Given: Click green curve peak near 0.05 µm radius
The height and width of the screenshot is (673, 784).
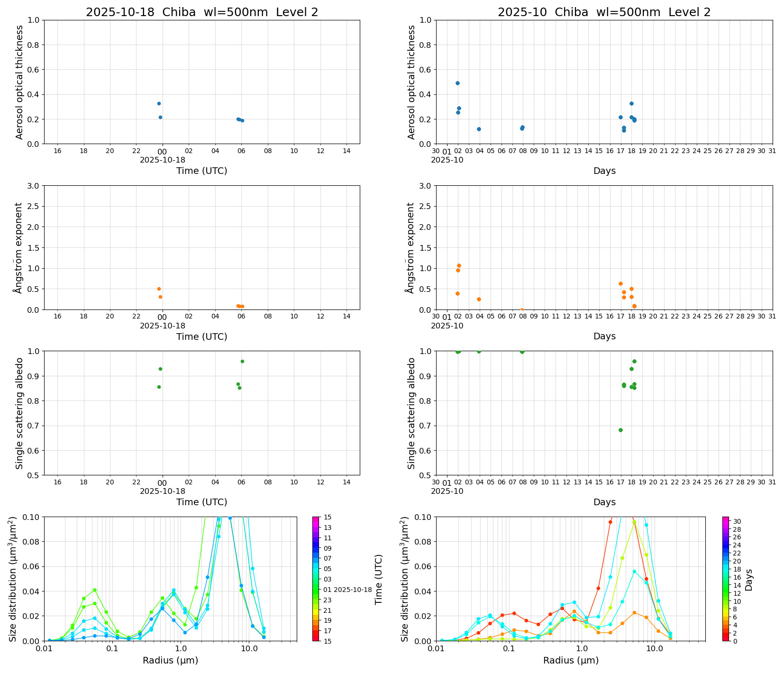Looking at the screenshot, I should coord(95,590).
